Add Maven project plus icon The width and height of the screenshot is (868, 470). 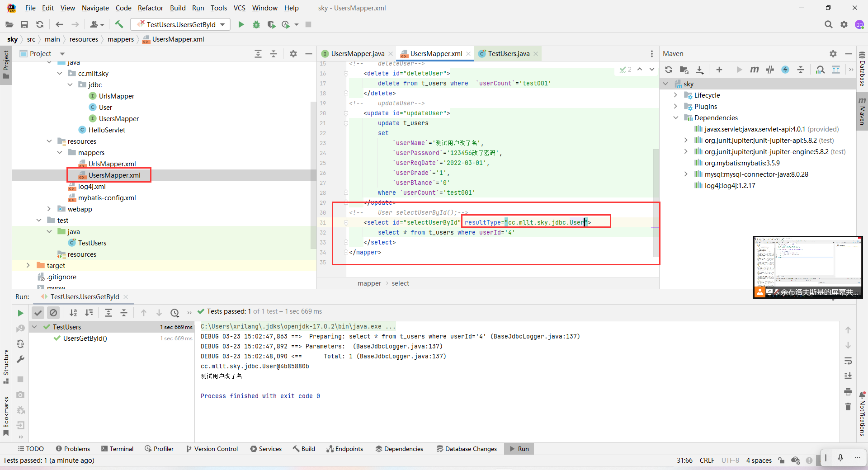point(719,70)
